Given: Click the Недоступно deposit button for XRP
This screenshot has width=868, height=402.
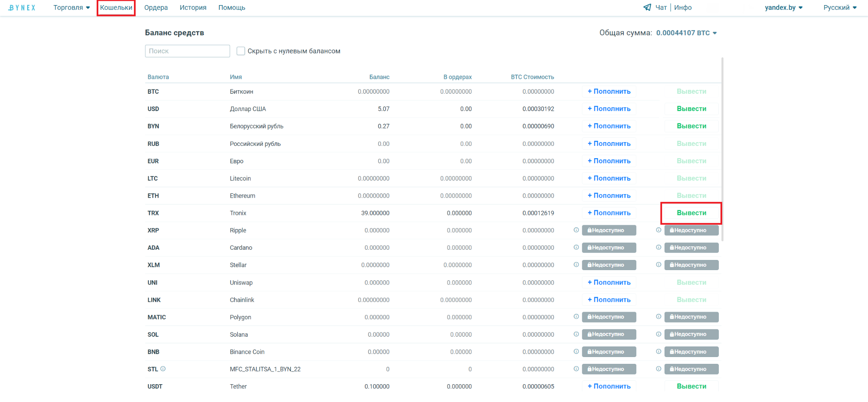Looking at the screenshot, I should click(609, 230).
